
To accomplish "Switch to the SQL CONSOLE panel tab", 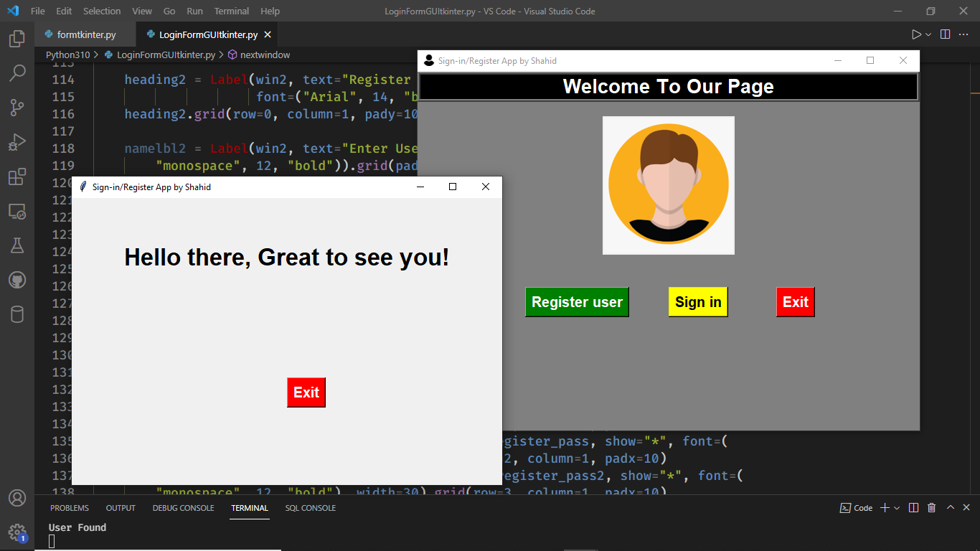I will click(310, 507).
